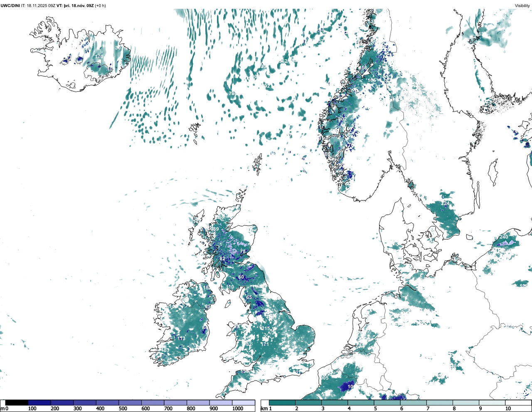Click the '60' value over northern England
This screenshot has width=532, height=412.
coord(241,277)
